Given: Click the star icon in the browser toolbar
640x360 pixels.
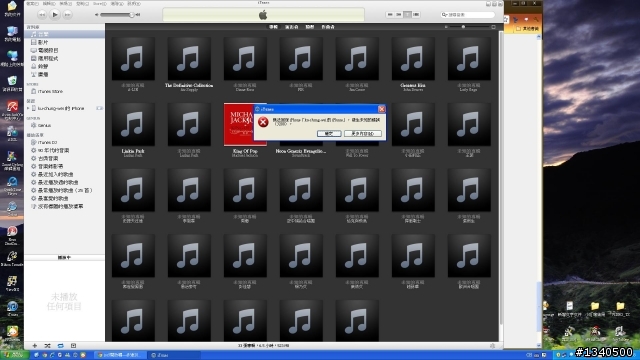Looking at the screenshot, I should 506,19.
